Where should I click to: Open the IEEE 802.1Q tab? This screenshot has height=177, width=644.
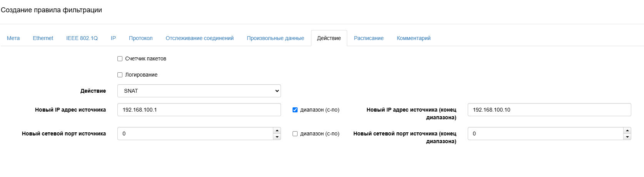point(82,38)
